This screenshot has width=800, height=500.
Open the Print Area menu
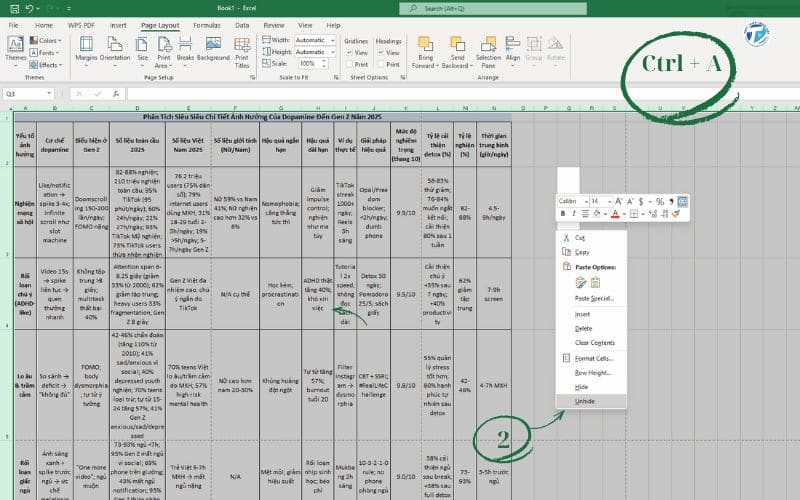coord(164,52)
